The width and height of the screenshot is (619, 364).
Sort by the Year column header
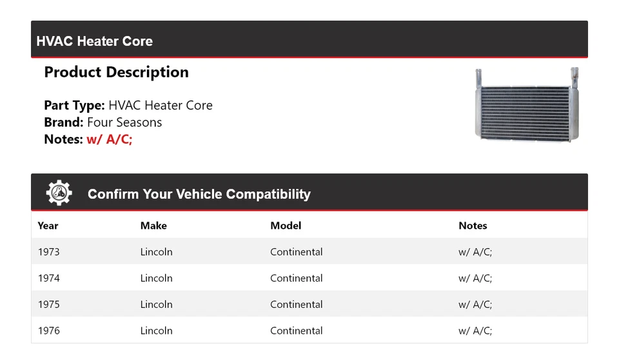48,225
